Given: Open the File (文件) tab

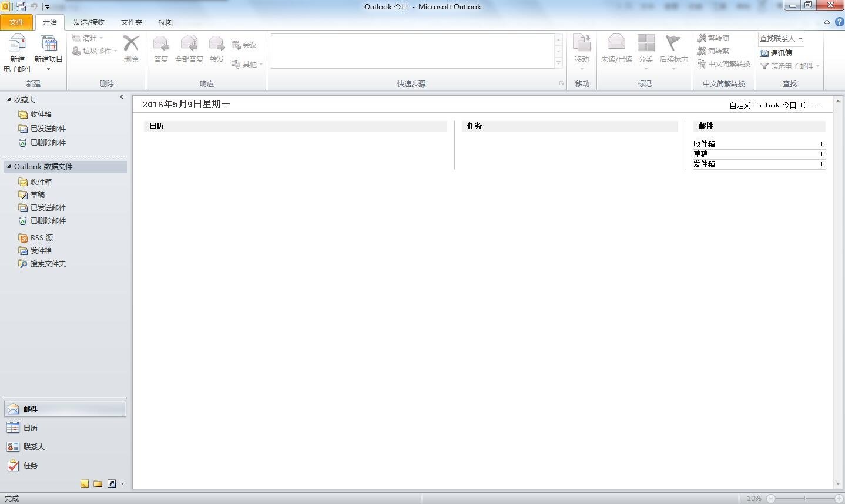Looking at the screenshot, I should [x=16, y=22].
